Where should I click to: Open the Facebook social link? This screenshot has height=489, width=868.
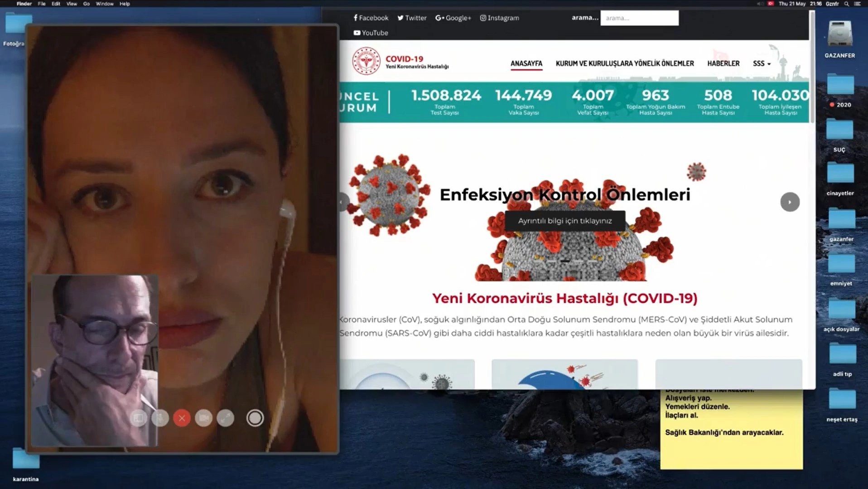pyautogui.click(x=371, y=18)
